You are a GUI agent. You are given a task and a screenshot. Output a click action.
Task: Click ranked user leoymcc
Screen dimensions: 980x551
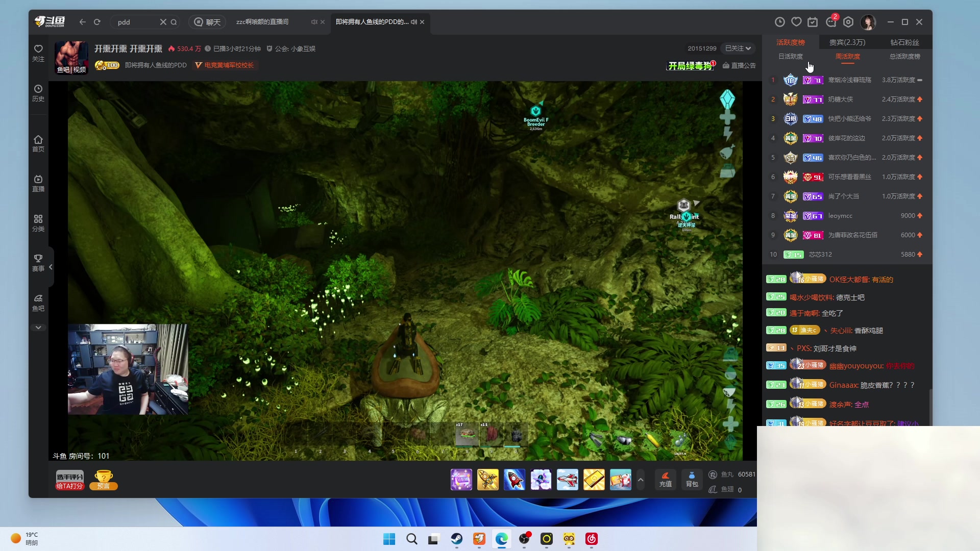(x=840, y=216)
